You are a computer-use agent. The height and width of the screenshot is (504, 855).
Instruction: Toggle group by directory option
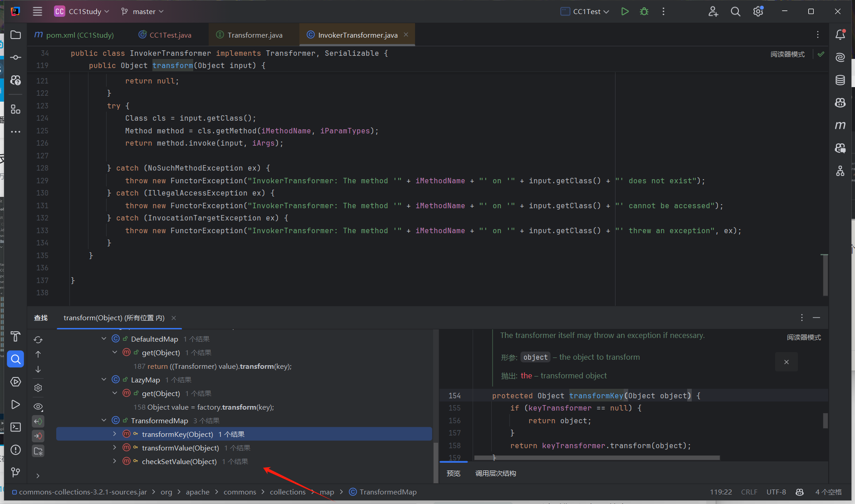(38, 451)
